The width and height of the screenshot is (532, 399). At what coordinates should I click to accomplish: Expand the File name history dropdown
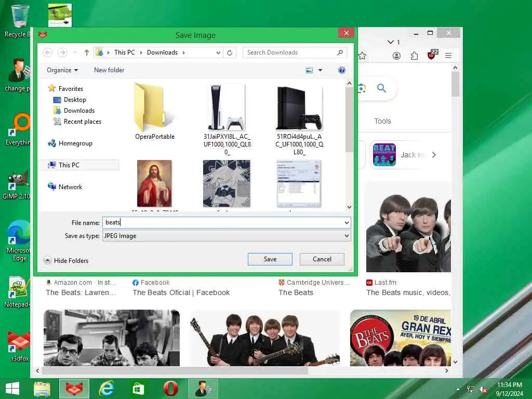[347, 223]
